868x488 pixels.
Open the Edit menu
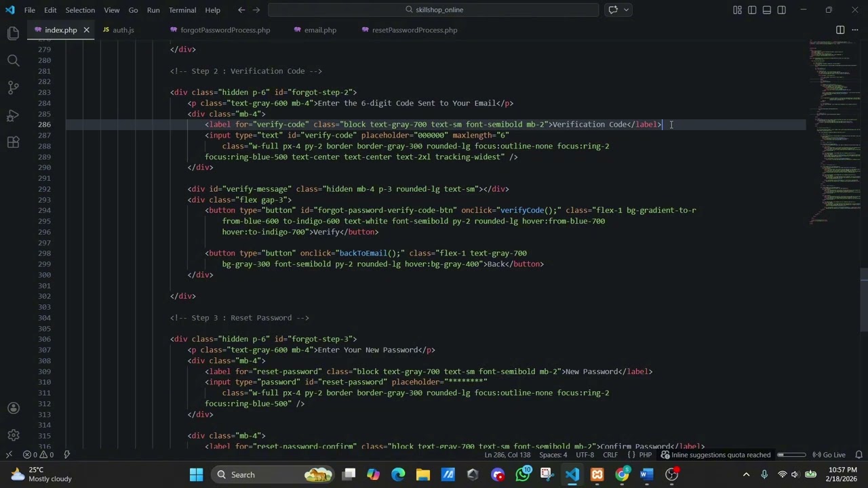[50, 10]
